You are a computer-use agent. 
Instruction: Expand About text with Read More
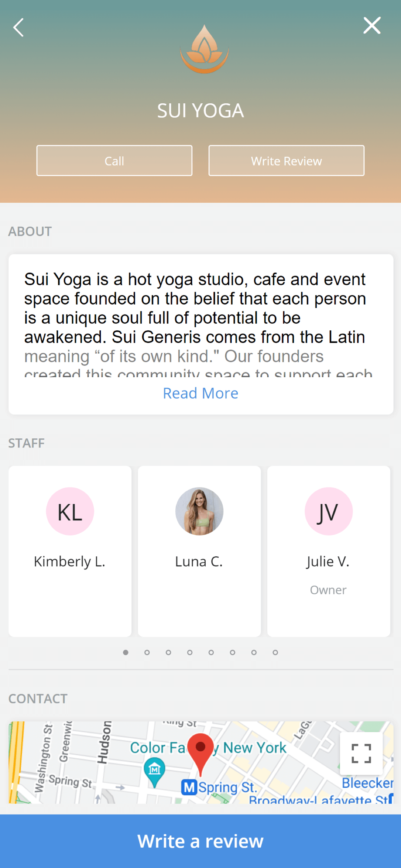click(200, 393)
